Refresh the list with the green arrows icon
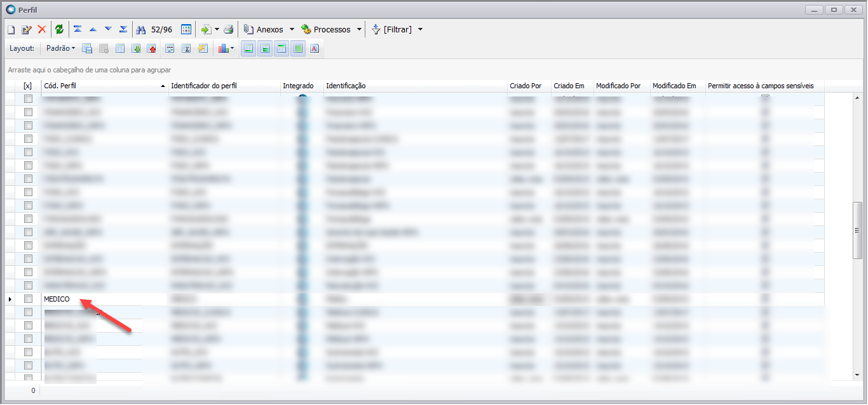This screenshot has width=868, height=405. (x=59, y=29)
